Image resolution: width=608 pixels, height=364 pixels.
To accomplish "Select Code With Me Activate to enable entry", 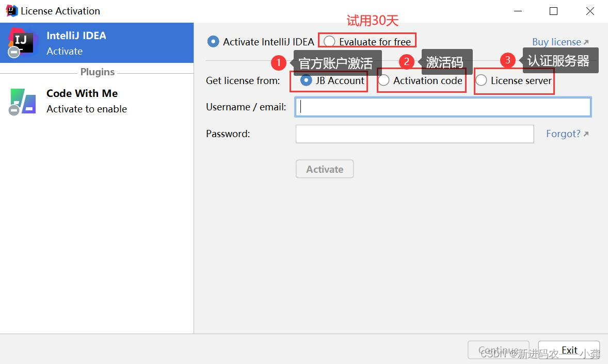I will tap(97, 102).
